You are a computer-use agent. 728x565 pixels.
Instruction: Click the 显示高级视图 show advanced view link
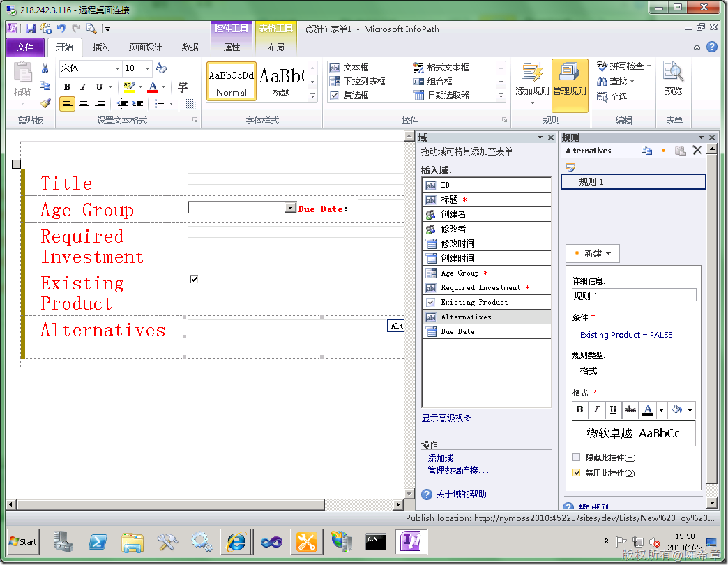point(446,418)
